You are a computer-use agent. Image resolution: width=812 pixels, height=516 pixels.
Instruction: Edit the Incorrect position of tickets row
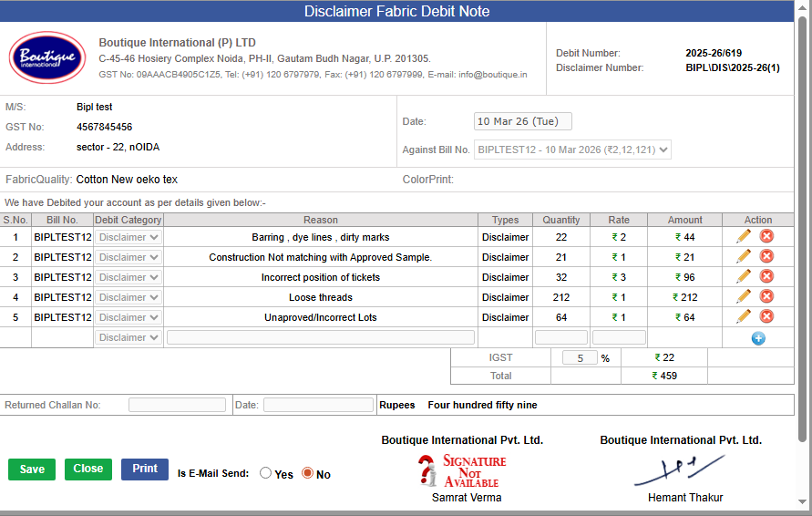click(744, 276)
